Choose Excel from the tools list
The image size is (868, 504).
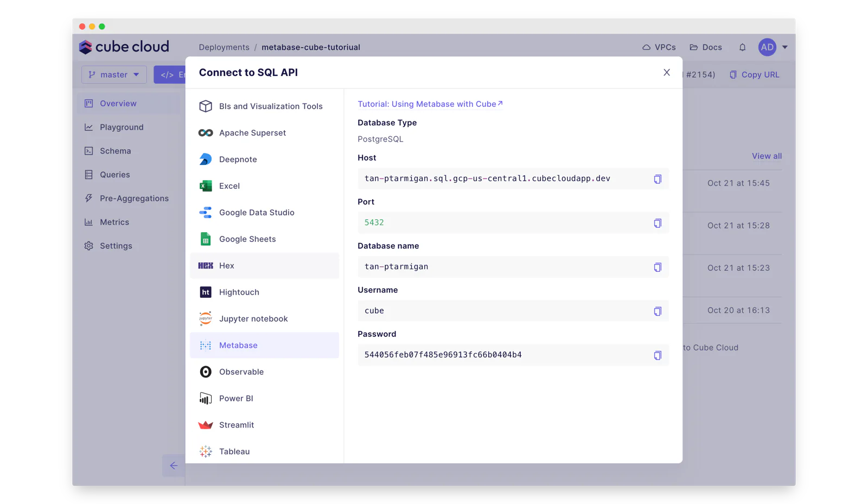[x=265, y=186]
